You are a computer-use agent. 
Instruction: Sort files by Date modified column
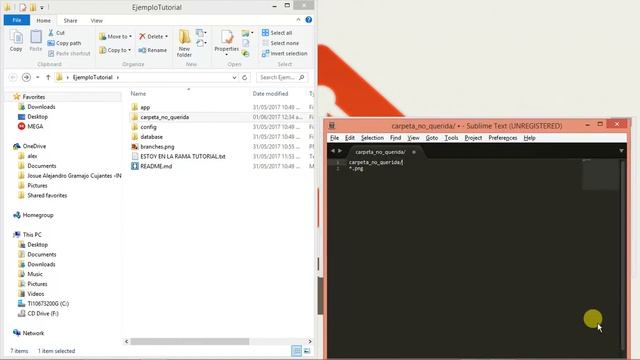[x=270, y=94]
